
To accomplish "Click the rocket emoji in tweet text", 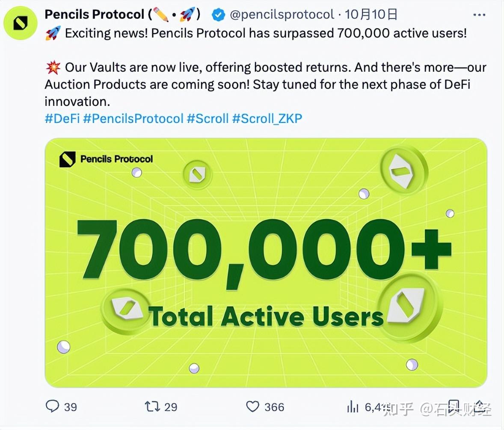I will [52, 33].
